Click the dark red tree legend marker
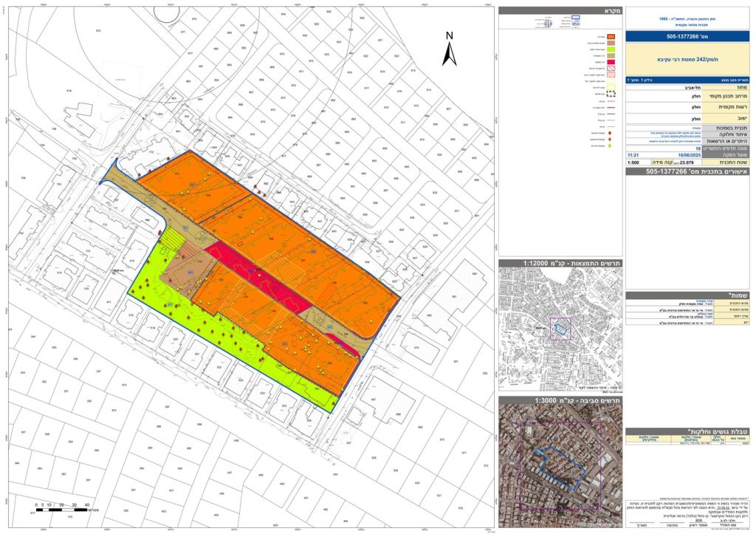 pos(610,133)
